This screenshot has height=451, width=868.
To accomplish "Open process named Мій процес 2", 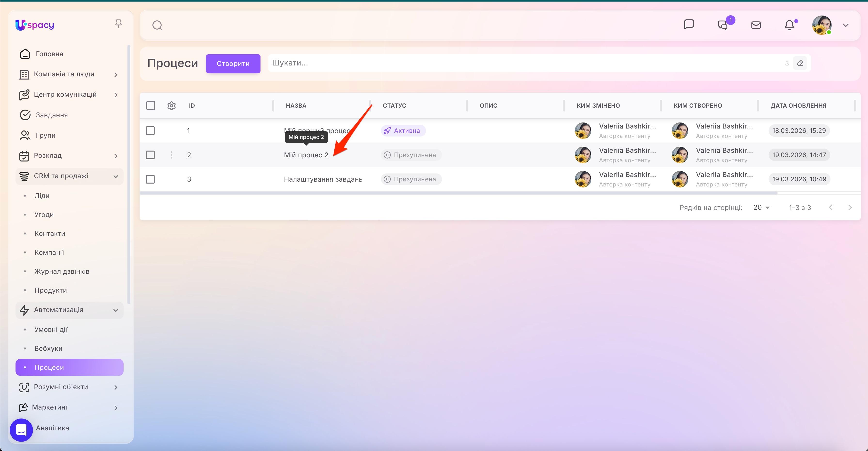I will pos(306,155).
